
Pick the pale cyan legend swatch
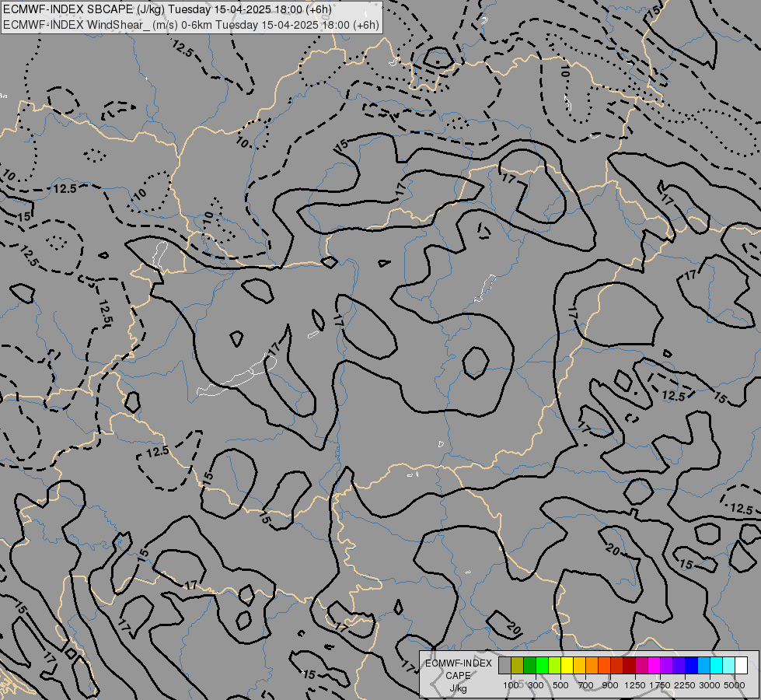coord(729,666)
